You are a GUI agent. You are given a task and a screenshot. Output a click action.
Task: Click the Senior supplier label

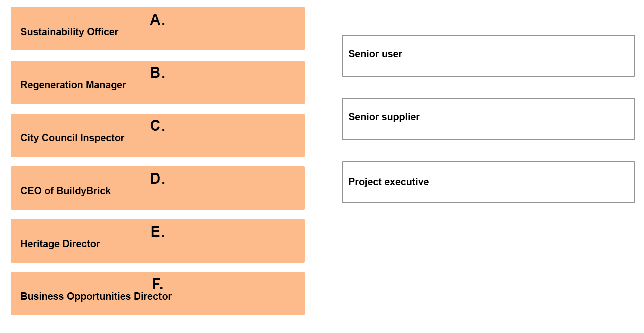coord(384,117)
